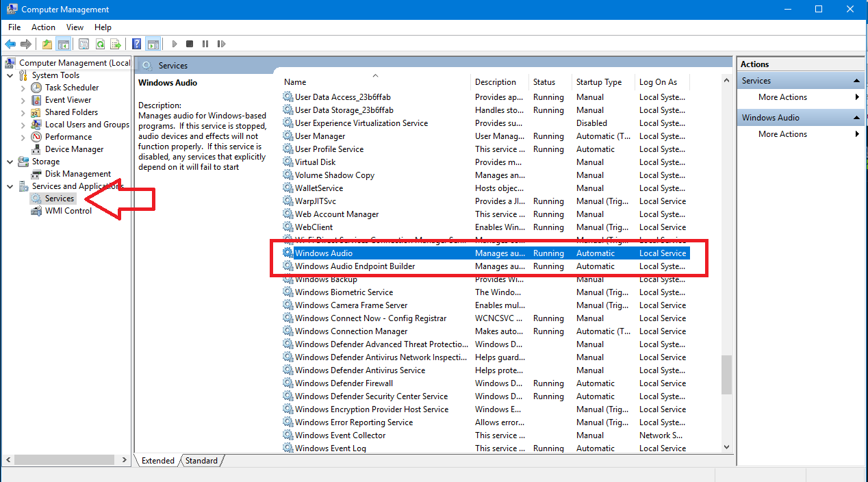Collapse the Windows Audio section in Actions pane

click(x=857, y=118)
